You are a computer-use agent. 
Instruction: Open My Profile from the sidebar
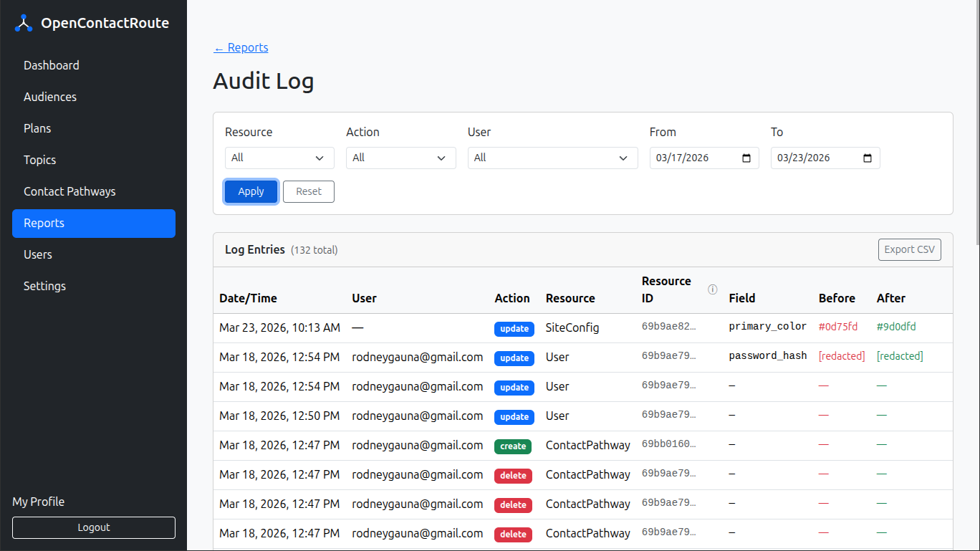[x=38, y=502]
